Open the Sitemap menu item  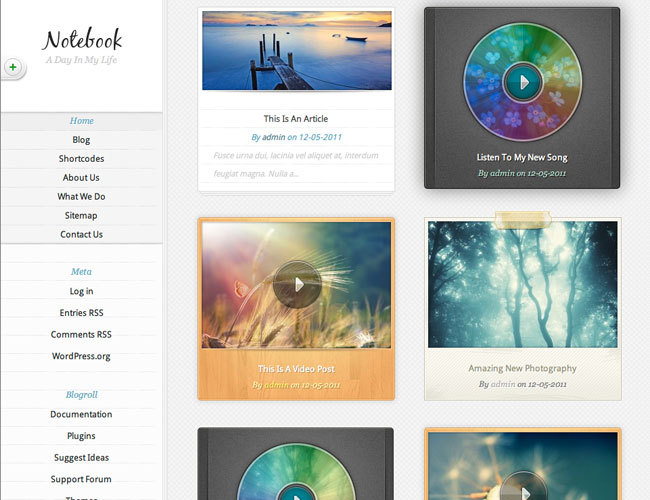pos(81,216)
